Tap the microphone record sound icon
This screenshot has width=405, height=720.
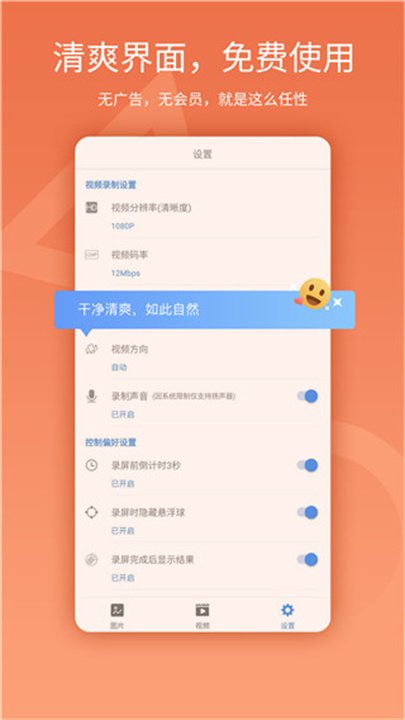click(x=92, y=396)
